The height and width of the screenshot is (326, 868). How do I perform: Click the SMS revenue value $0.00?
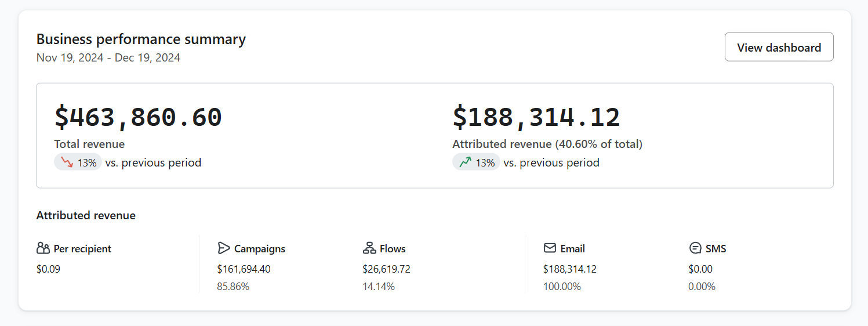pyautogui.click(x=700, y=269)
